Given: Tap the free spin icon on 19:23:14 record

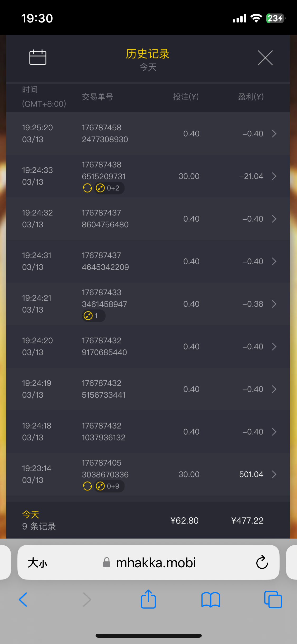Looking at the screenshot, I should [x=87, y=486].
